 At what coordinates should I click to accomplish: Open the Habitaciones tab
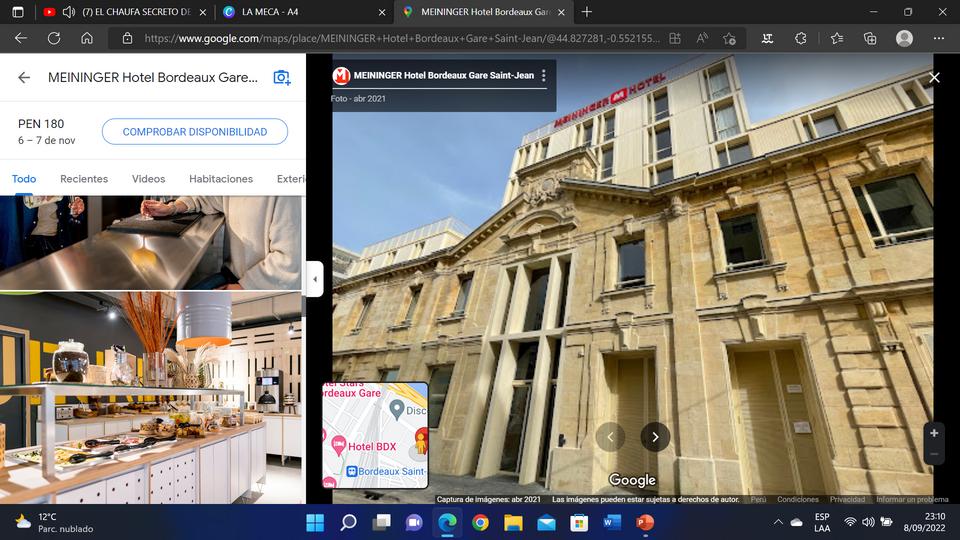click(221, 179)
